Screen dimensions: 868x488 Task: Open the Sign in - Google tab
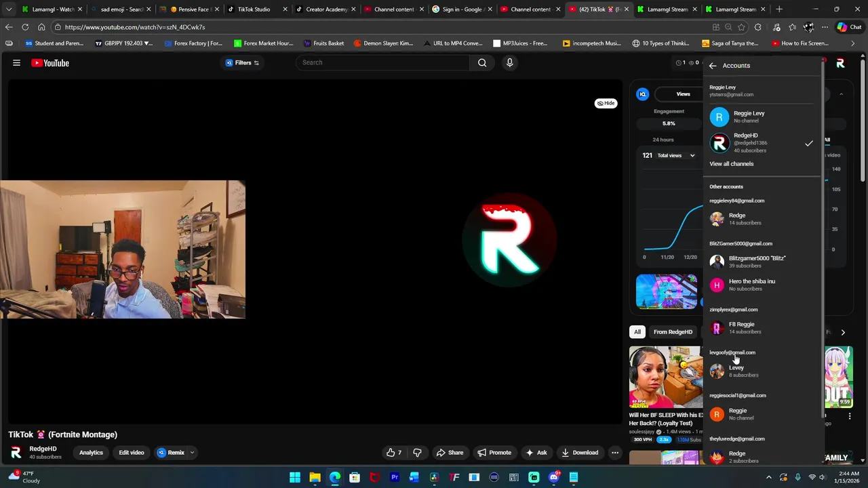462,9
